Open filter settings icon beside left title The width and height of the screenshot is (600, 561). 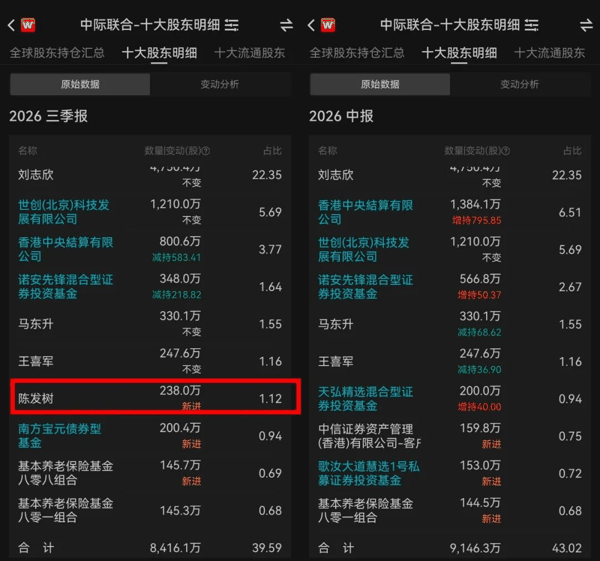click(x=232, y=25)
